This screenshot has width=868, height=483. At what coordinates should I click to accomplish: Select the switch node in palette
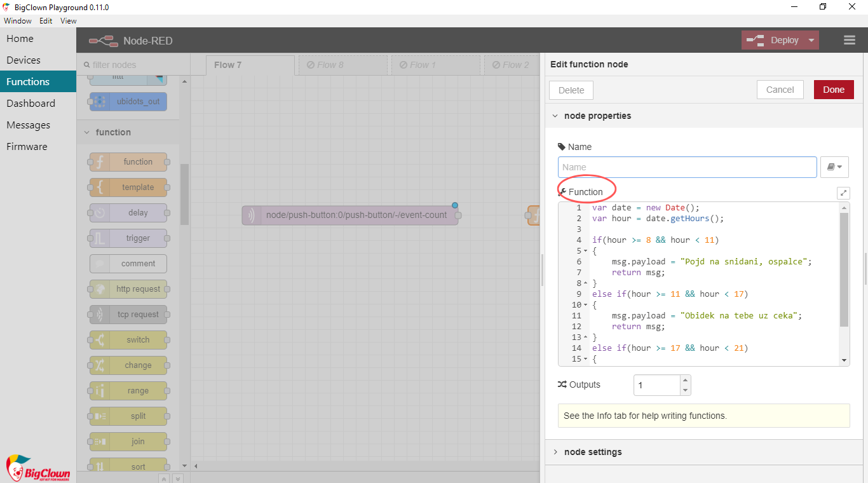click(128, 340)
